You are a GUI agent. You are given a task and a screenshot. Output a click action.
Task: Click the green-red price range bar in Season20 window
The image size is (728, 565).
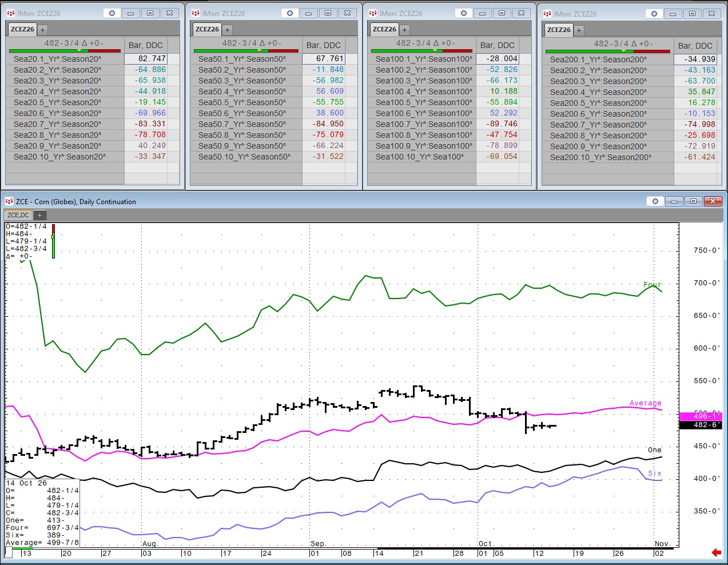65,51
